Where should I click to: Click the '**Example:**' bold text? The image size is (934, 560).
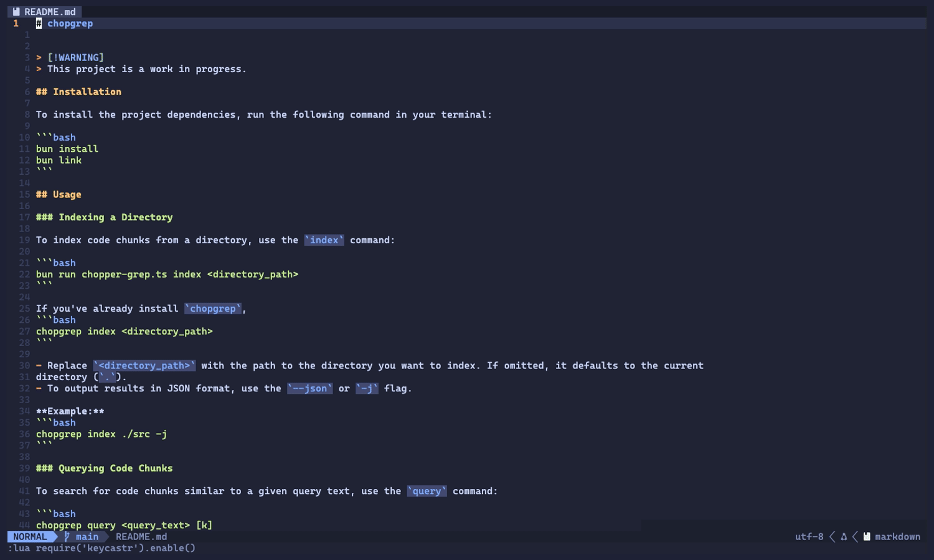tap(70, 411)
